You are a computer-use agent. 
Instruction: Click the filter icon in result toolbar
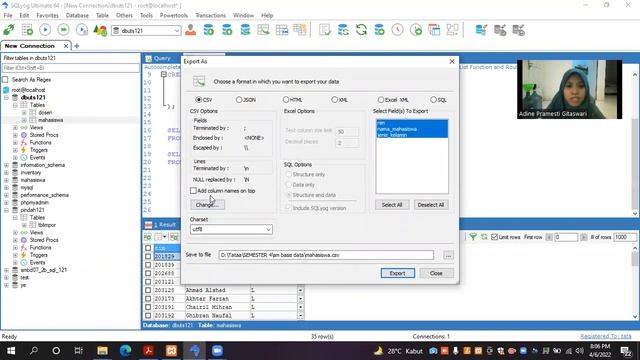point(473,237)
